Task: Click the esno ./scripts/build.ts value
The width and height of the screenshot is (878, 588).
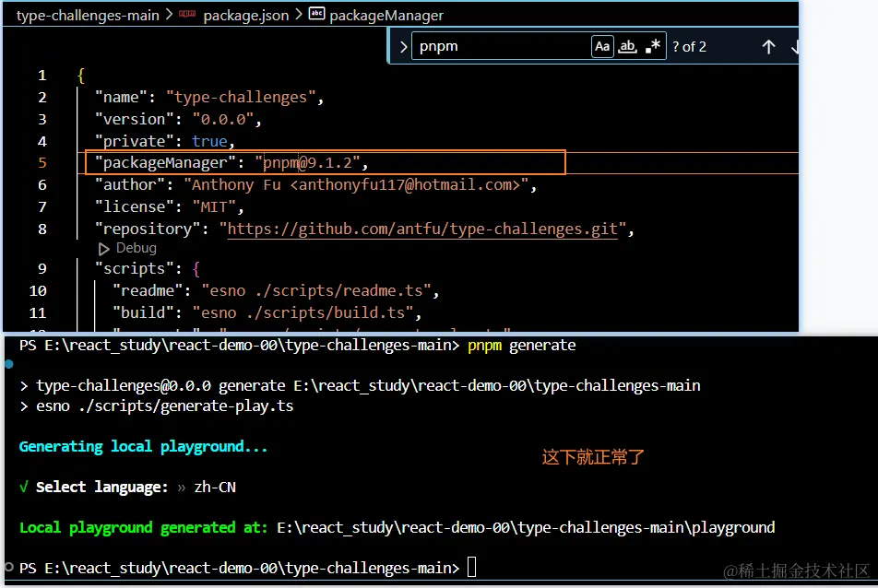Action: coord(303,312)
